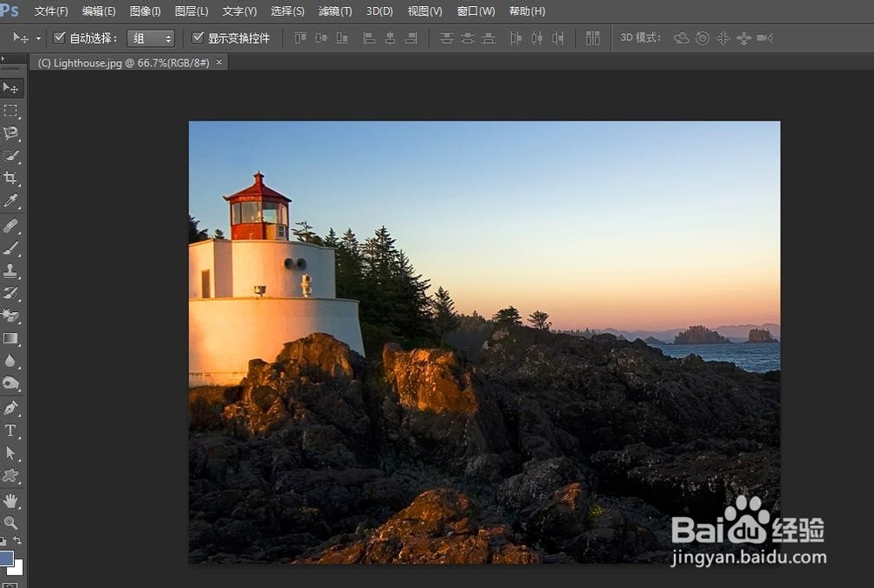This screenshot has width=874, height=588.
Task: Pick the Quick Selection tool
Action: point(10,156)
